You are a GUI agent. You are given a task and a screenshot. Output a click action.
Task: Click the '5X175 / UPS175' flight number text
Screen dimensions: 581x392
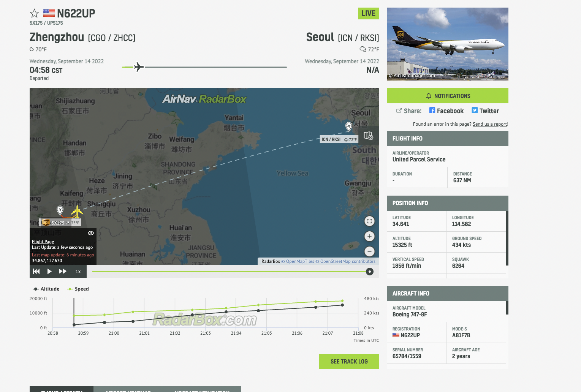pyautogui.click(x=46, y=23)
